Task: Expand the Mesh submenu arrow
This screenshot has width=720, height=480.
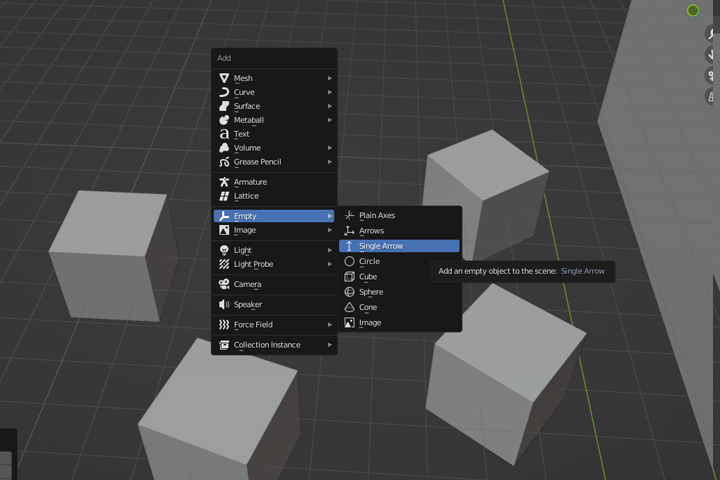Action: coord(330,79)
